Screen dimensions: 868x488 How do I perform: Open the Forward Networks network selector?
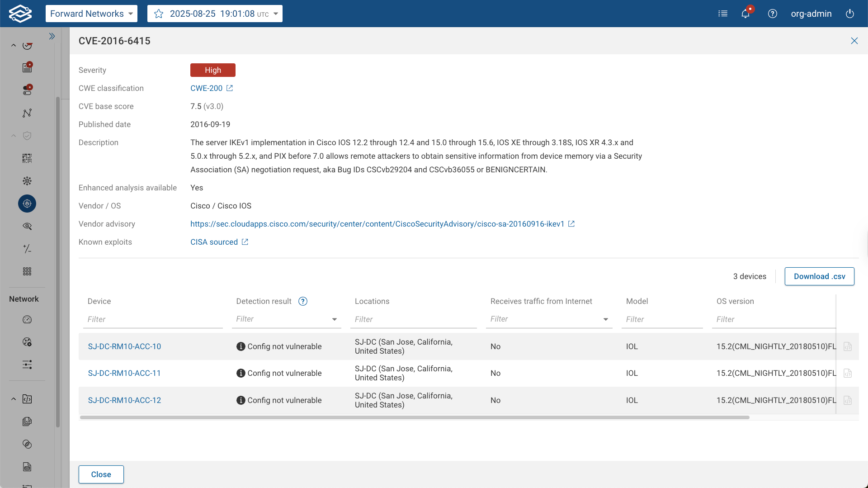(91, 14)
